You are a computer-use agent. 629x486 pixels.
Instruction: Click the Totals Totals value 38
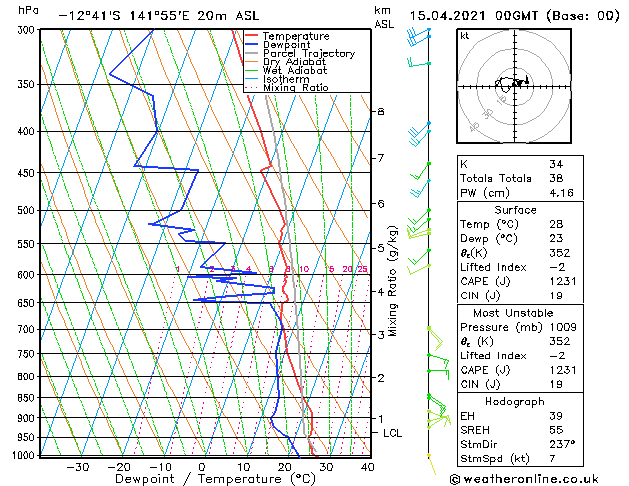(556, 178)
